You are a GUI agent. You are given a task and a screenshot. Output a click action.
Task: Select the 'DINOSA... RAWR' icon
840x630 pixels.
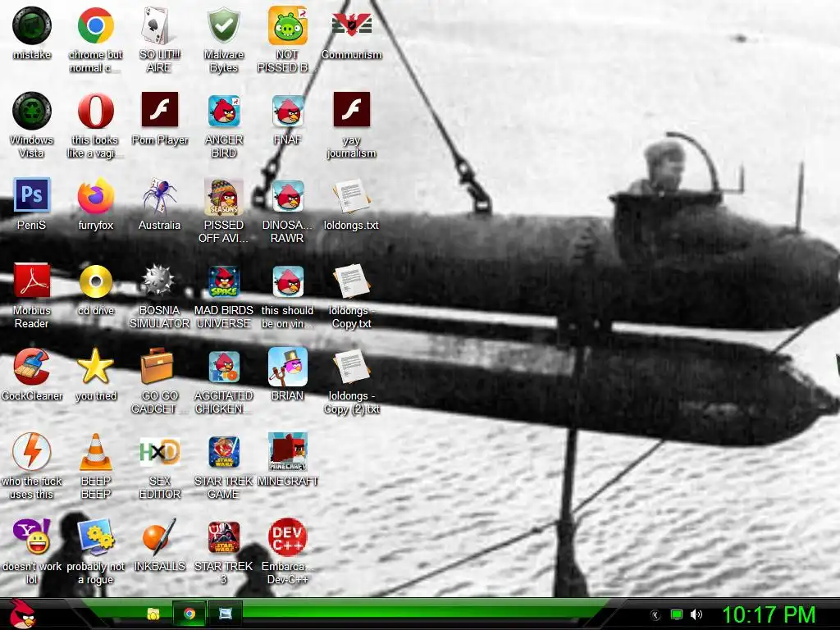(x=288, y=196)
